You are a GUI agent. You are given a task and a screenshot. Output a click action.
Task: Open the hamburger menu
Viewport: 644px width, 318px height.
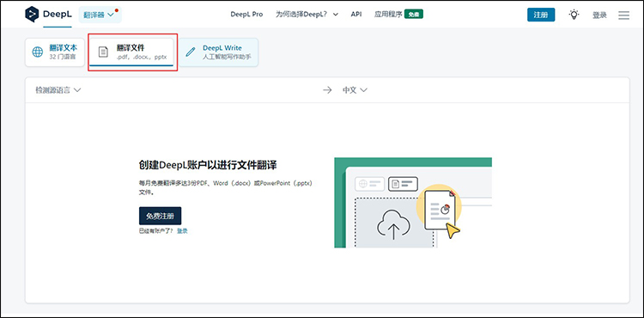pos(624,15)
